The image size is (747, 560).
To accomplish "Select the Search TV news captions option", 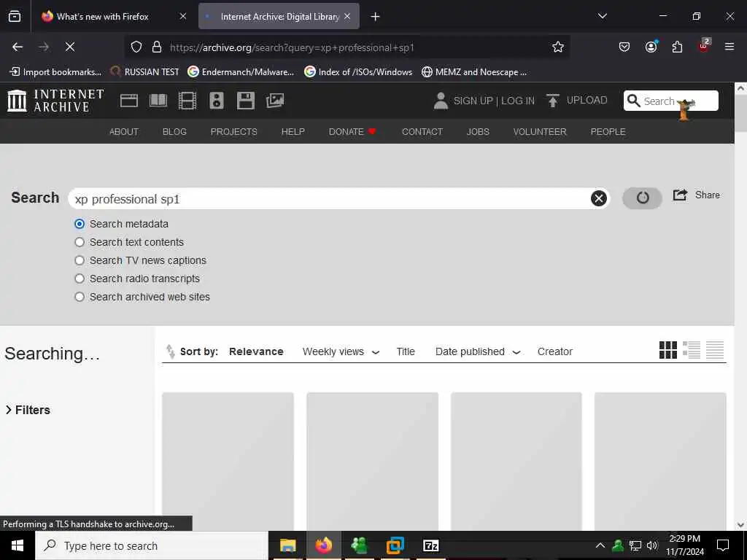I will [x=80, y=260].
